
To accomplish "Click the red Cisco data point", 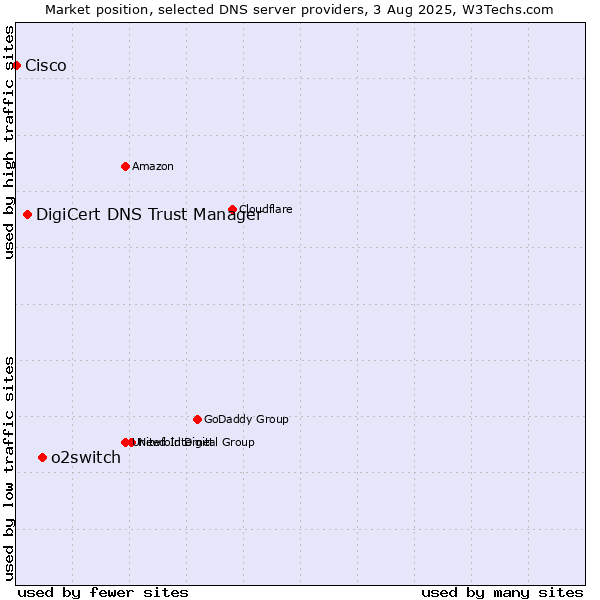I will tap(16, 66).
